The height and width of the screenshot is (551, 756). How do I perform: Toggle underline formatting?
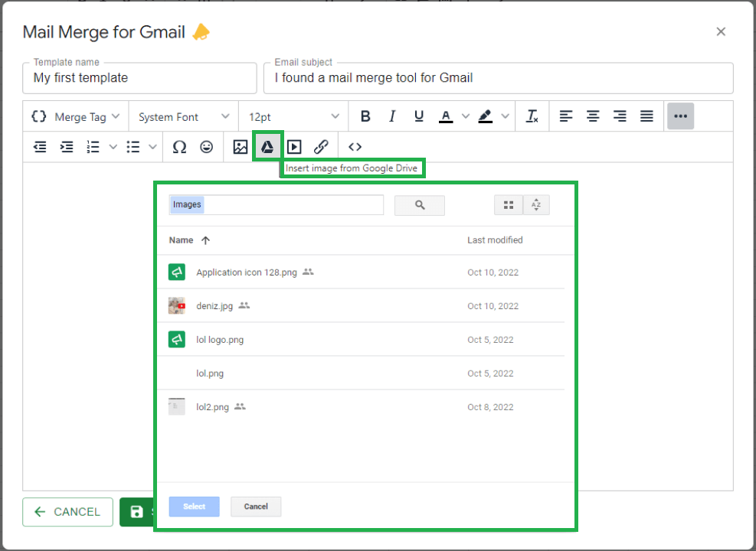(x=419, y=116)
